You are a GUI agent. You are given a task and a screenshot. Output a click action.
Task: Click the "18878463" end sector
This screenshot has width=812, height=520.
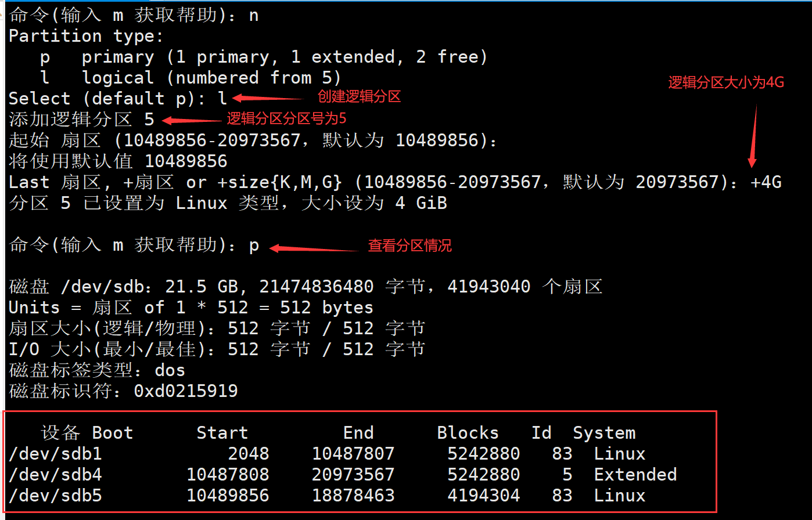tap(353, 496)
